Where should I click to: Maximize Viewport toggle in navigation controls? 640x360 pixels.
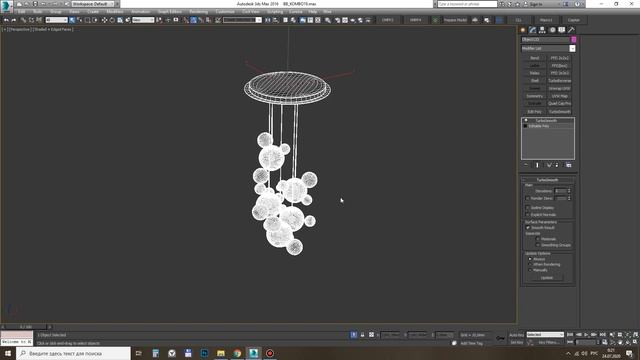(635, 342)
